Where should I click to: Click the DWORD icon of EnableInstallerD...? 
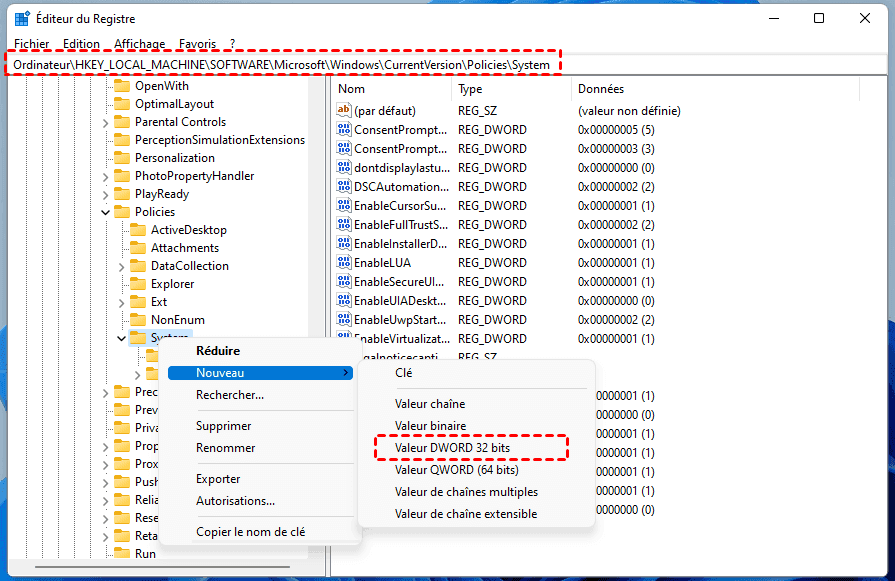(x=344, y=243)
